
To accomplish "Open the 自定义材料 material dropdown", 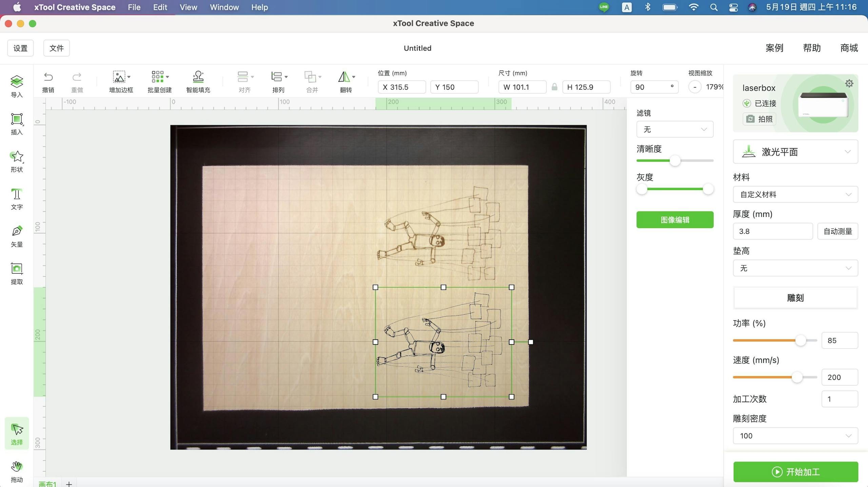I will tap(795, 194).
